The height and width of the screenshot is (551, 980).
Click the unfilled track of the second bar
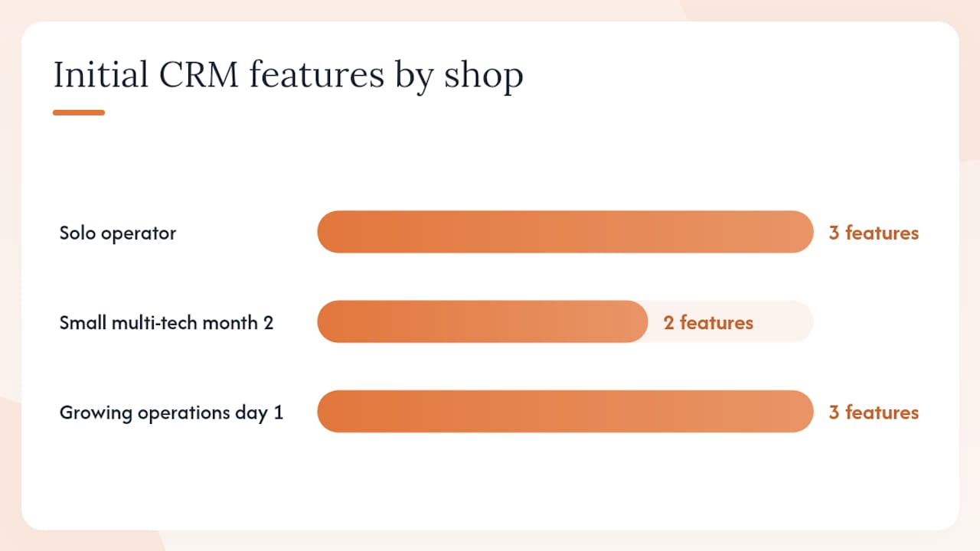click(x=785, y=321)
